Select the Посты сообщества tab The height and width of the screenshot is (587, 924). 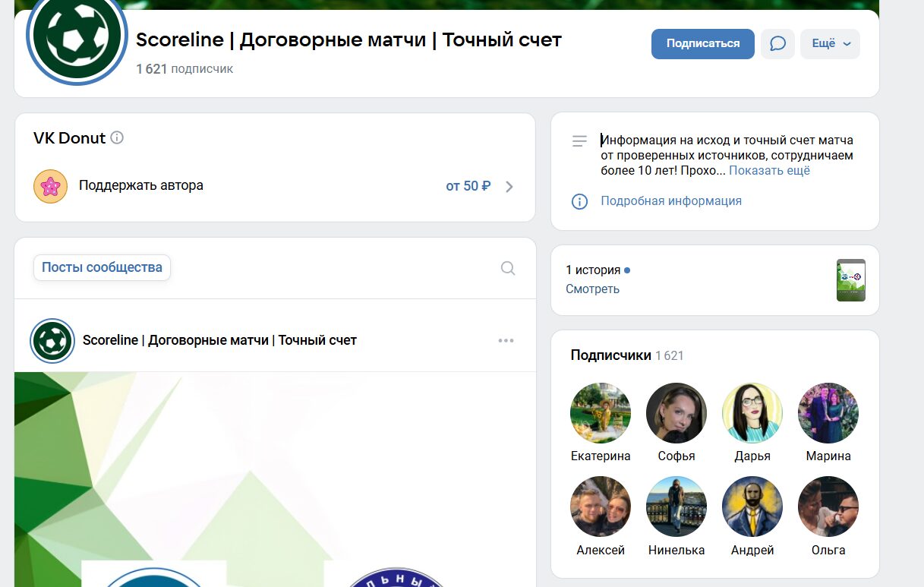coord(102,267)
